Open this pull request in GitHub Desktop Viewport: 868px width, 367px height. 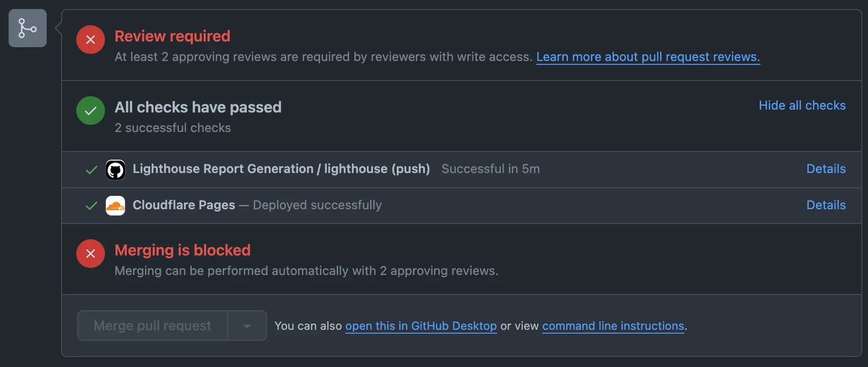[x=421, y=326]
